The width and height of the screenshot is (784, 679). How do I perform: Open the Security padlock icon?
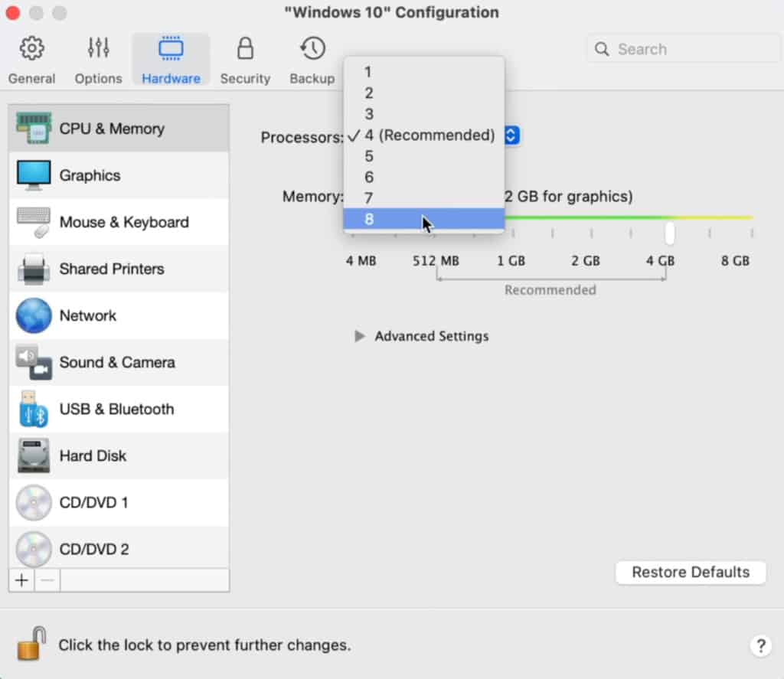click(x=245, y=48)
